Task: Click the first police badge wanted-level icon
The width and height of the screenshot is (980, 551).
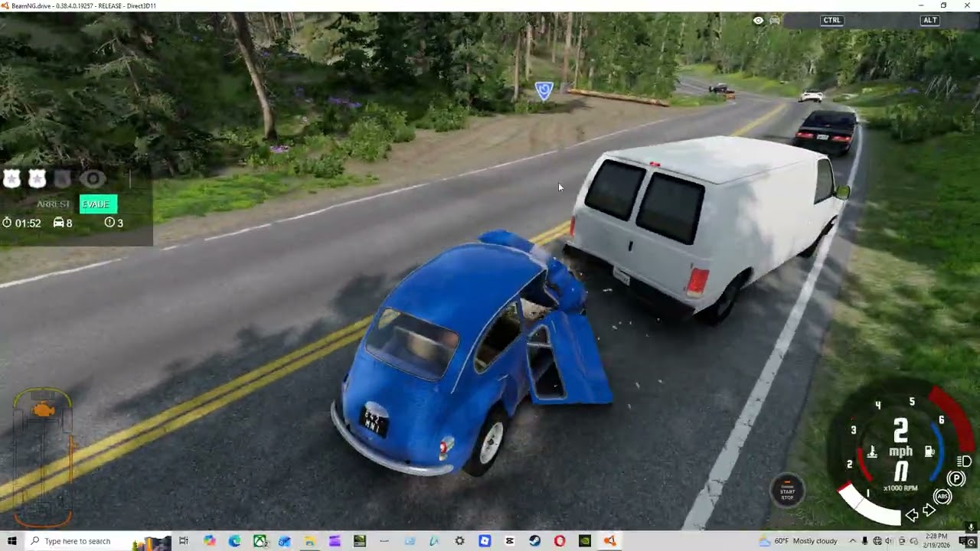Action: point(11,179)
